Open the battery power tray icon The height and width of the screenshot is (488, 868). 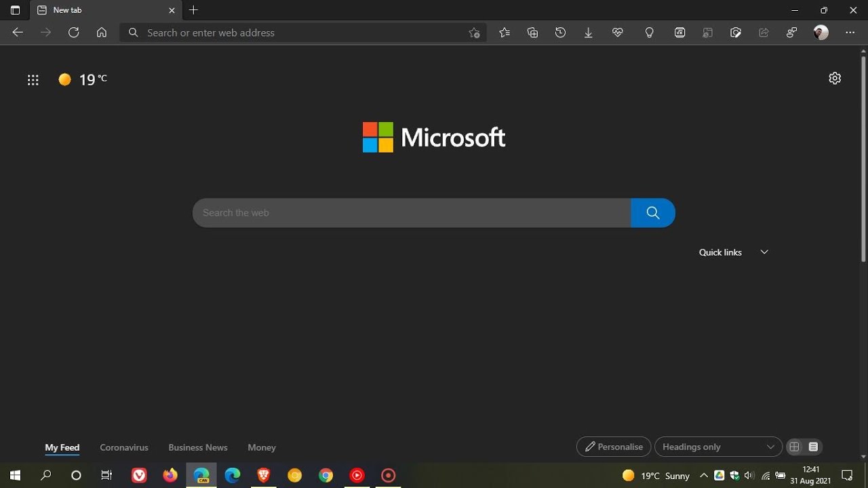[x=781, y=476]
